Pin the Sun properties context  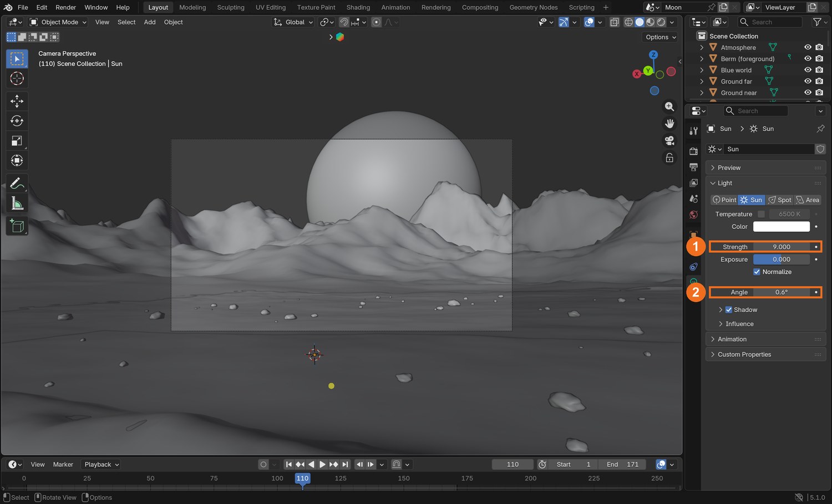pyautogui.click(x=820, y=129)
